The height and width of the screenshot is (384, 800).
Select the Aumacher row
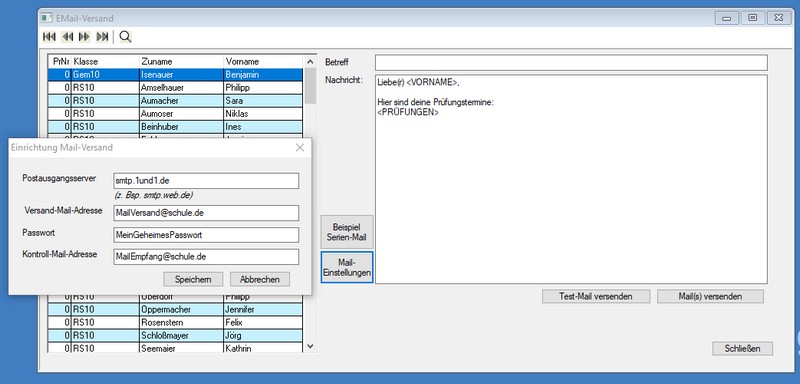(176, 100)
